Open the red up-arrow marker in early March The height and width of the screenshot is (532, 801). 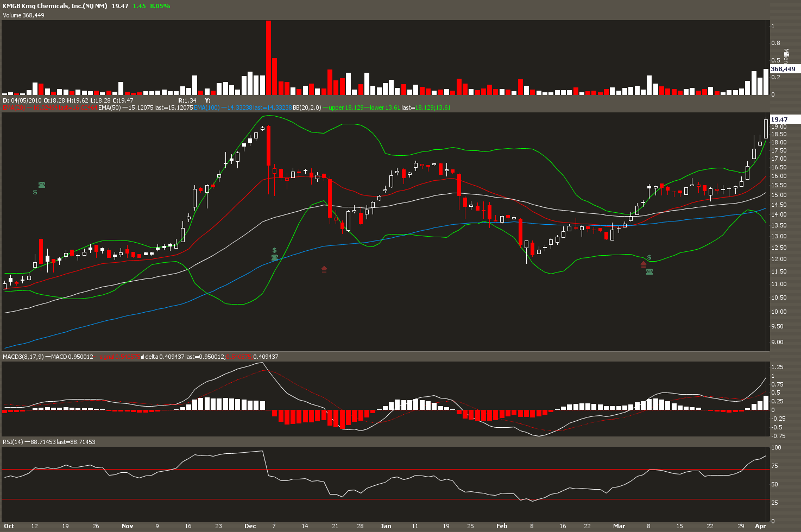(x=644, y=264)
